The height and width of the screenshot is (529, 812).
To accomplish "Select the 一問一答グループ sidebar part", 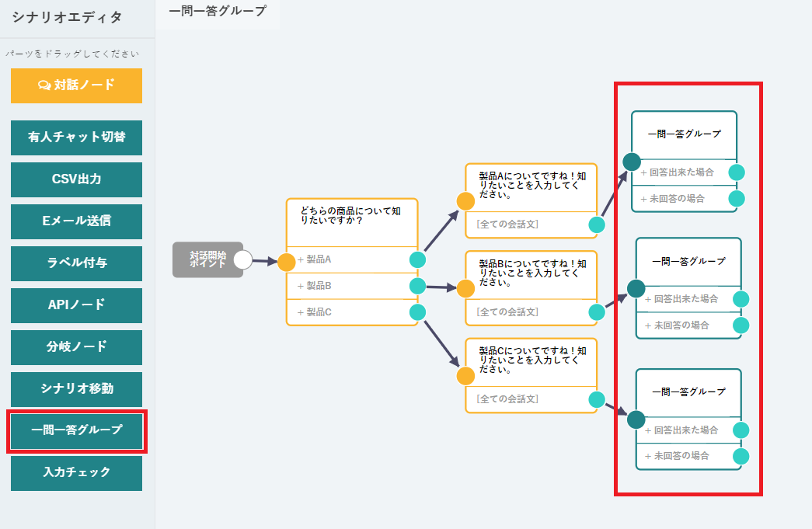I will pyautogui.click(x=77, y=431).
